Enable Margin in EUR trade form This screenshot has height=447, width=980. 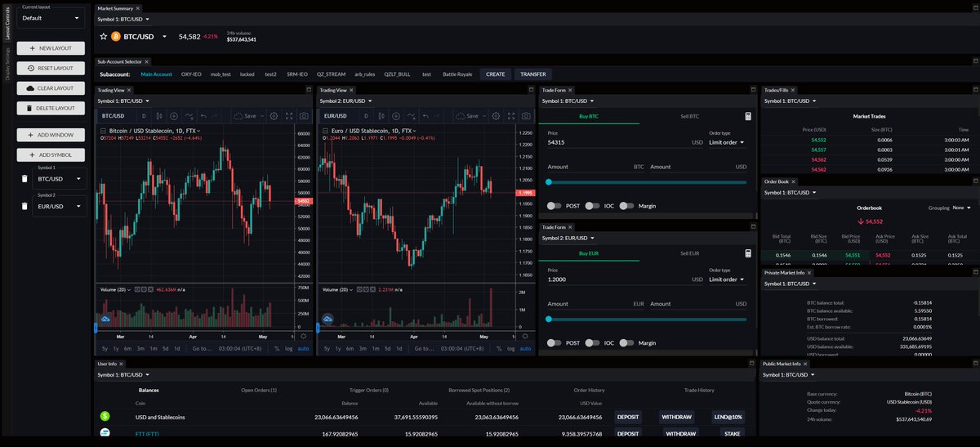(626, 343)
